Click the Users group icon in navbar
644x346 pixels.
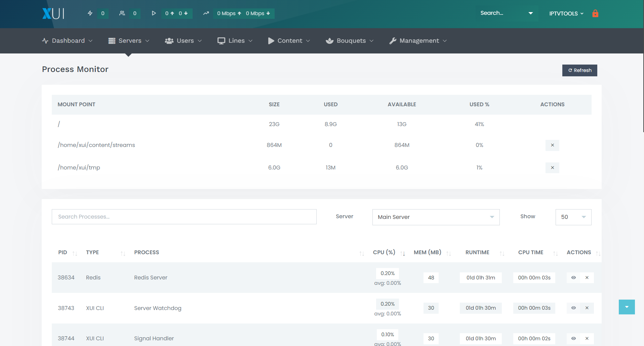coord(169,41)
